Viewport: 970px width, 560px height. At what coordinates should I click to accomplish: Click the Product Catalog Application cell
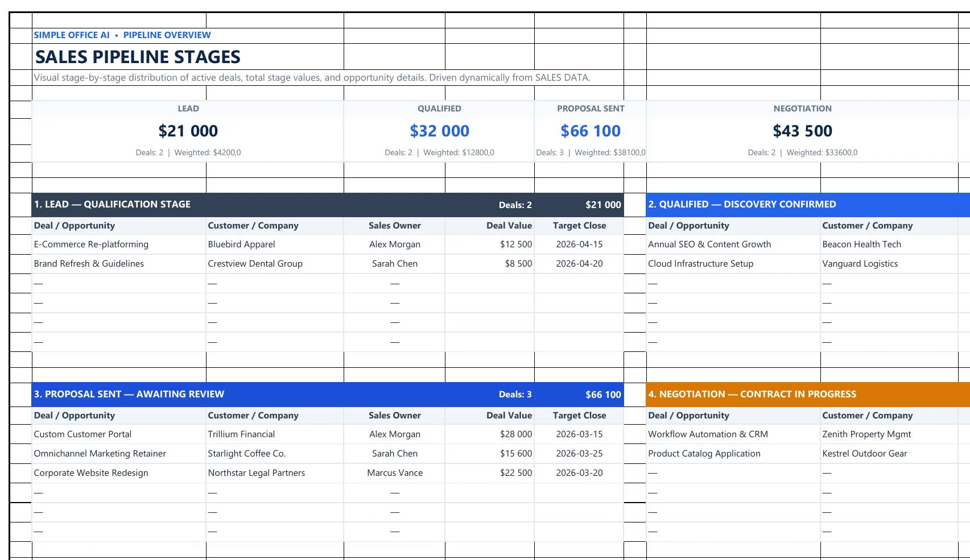pos(733,454)
